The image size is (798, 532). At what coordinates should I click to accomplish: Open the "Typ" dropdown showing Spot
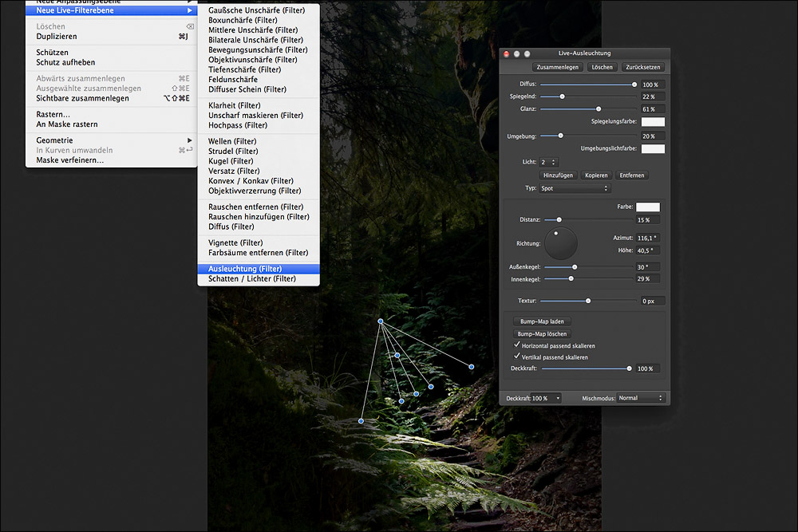575,187
